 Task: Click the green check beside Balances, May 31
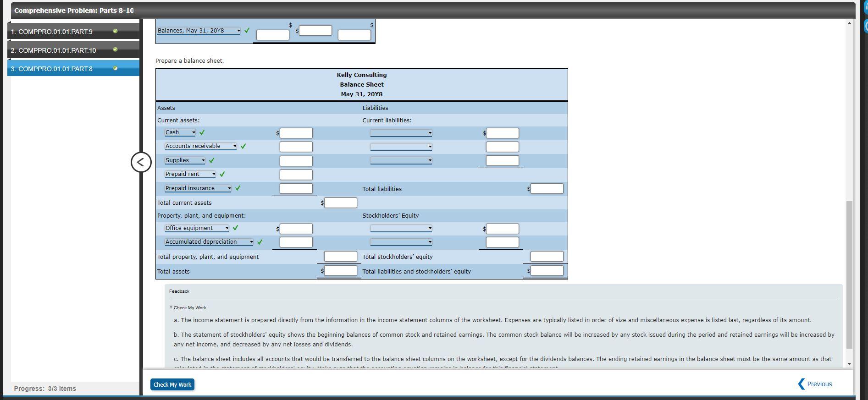(247, 31)
